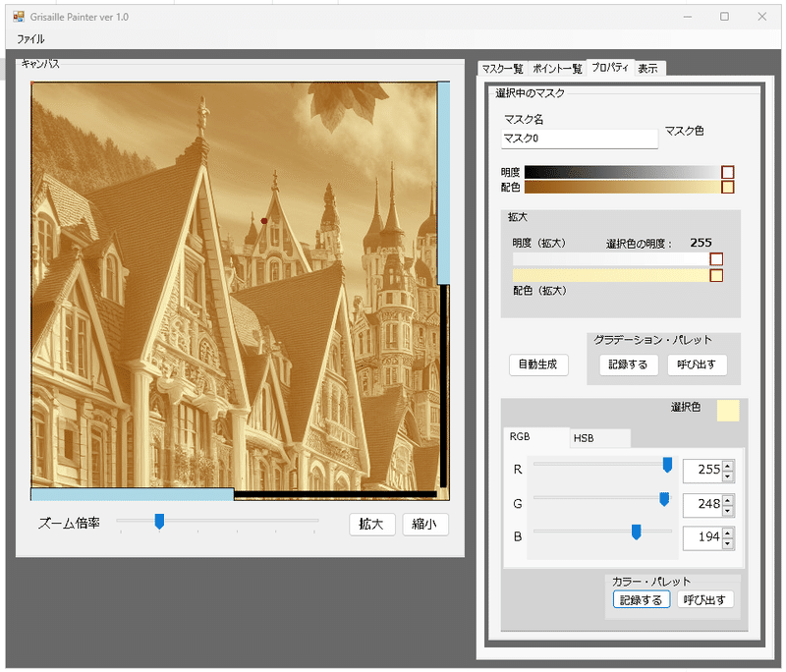Click the G channel slider handle
786x672 pixels.
(664, 499)
